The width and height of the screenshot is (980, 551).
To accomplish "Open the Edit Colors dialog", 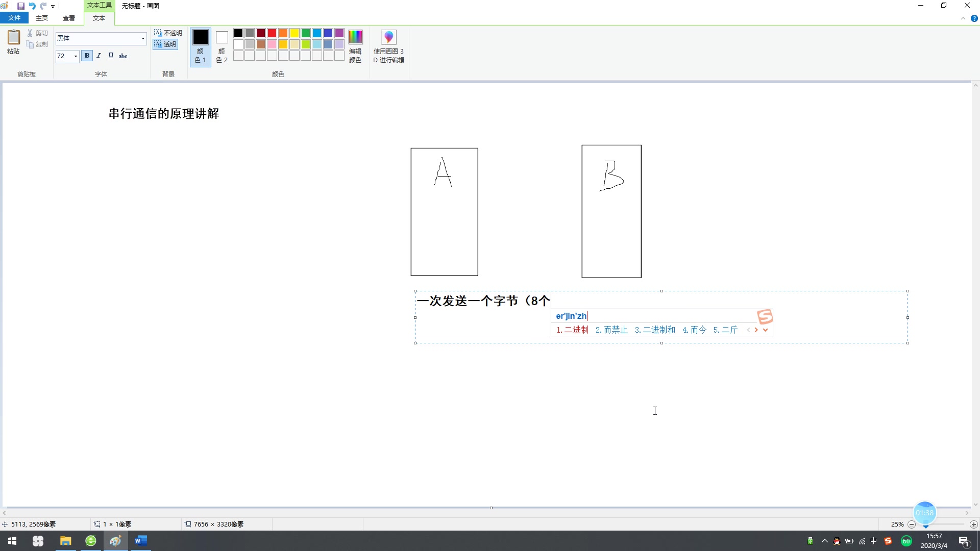I will 355,47.
